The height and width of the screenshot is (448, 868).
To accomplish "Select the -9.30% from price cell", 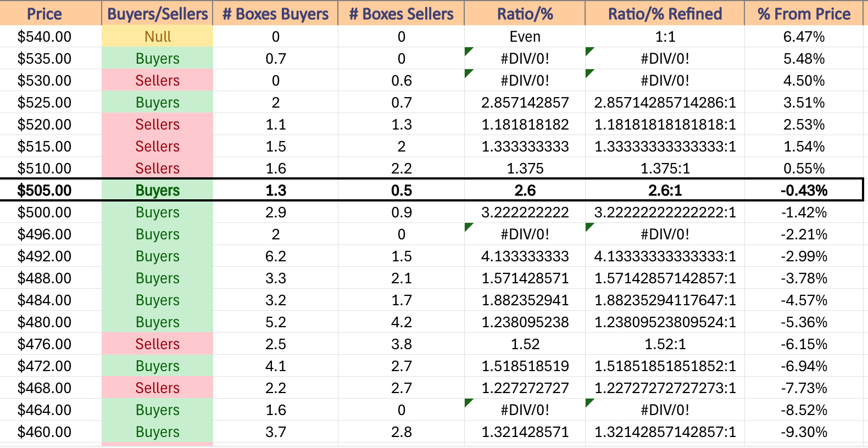I will (x=804, y=432).
